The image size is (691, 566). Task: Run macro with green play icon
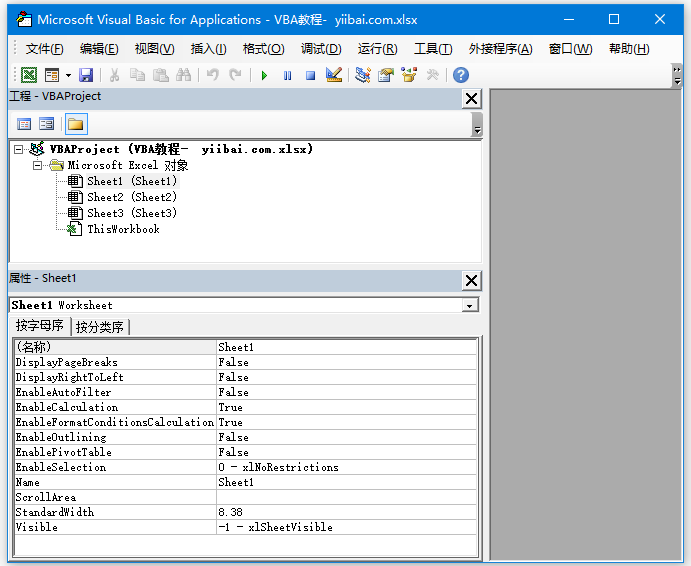click(x=264, y=75)
